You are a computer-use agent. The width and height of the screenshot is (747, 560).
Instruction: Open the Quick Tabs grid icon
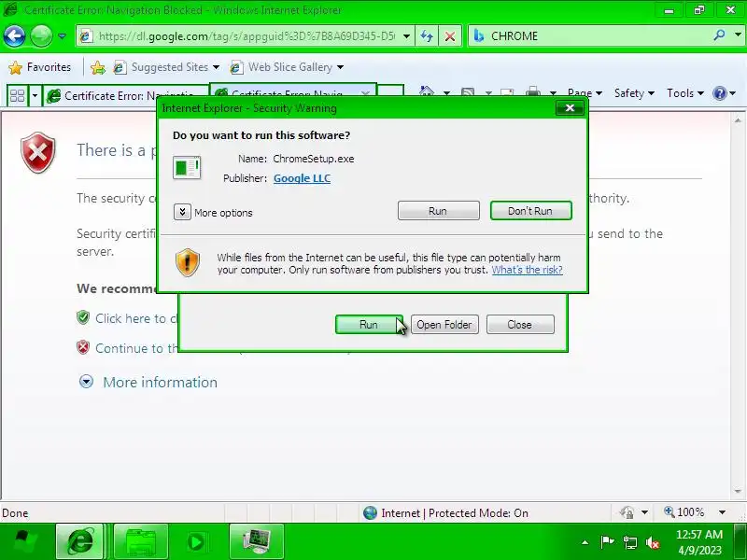click(x=17, y=95)
